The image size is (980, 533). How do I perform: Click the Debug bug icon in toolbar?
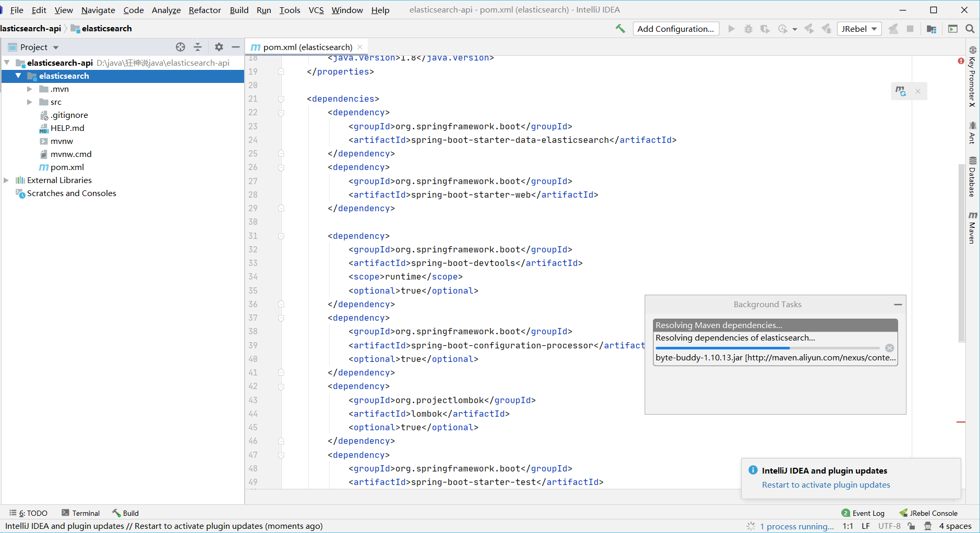(748, 29)
